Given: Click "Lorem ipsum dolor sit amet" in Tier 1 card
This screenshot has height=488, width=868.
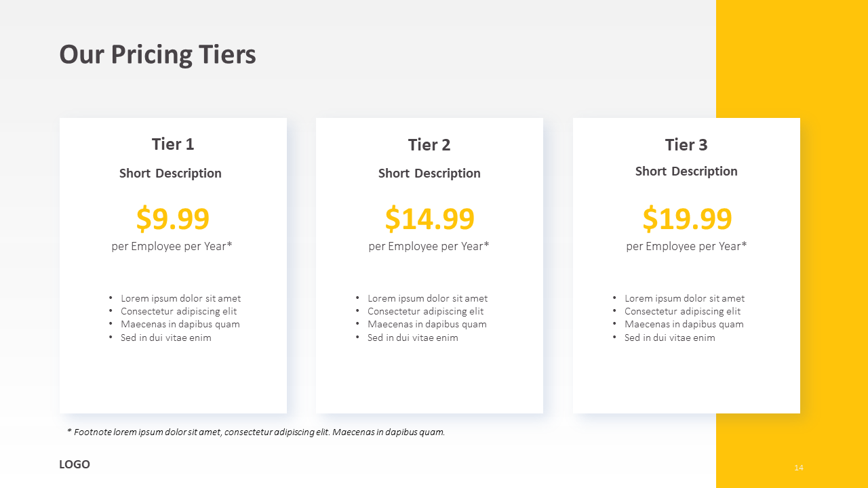Looking at the screenshot, I should click(x=180, y=298).
